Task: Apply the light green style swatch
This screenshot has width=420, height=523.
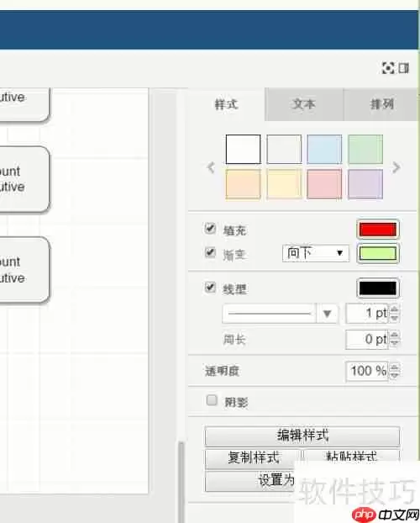Action: (x=365, y=149)
